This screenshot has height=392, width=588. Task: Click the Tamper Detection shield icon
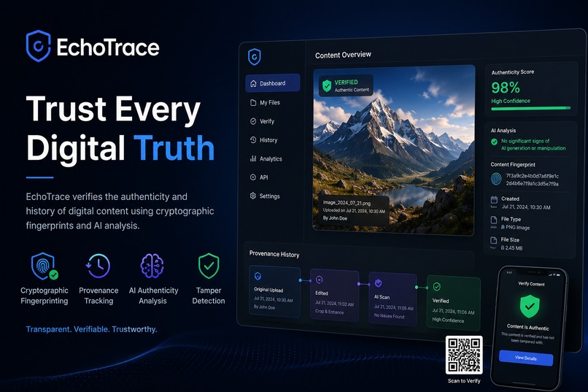(209, 266)
